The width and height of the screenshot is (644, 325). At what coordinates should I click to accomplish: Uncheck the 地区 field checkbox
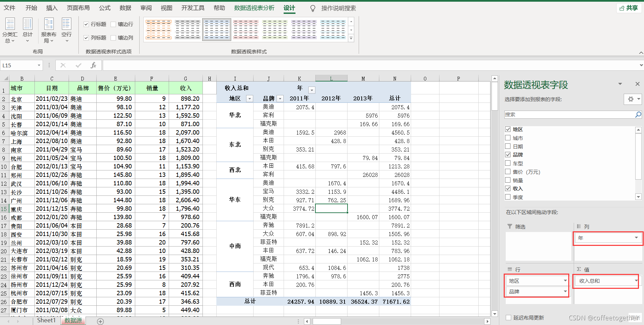tap(508, 129)
